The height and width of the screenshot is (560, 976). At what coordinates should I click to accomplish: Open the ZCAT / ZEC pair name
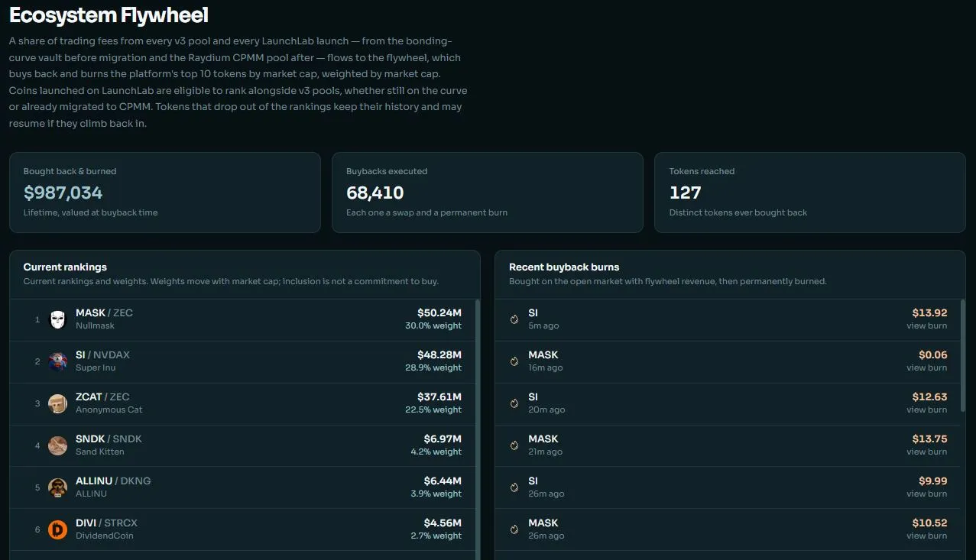(102, 397)
